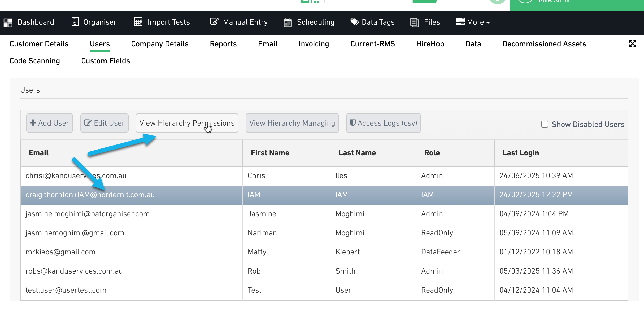Select the mrkiebs@gmail.com row

(324, 252)
